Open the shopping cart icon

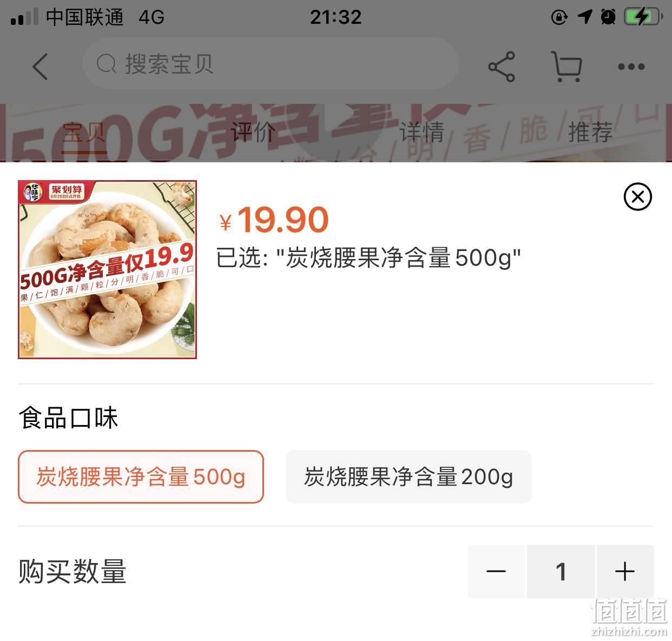coord(566,67)
